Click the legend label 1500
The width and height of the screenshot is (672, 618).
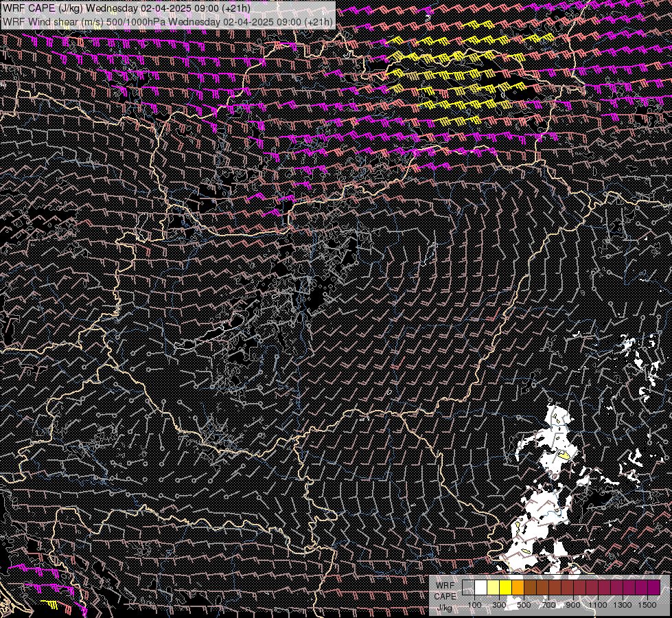(647, 605)
